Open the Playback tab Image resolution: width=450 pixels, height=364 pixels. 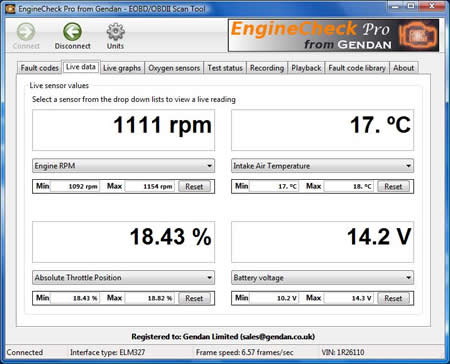tap(306, 68)
